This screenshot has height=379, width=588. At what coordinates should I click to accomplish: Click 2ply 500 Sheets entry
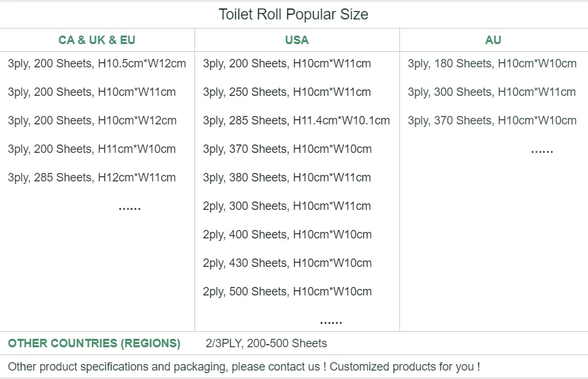[x=287, y=292]
